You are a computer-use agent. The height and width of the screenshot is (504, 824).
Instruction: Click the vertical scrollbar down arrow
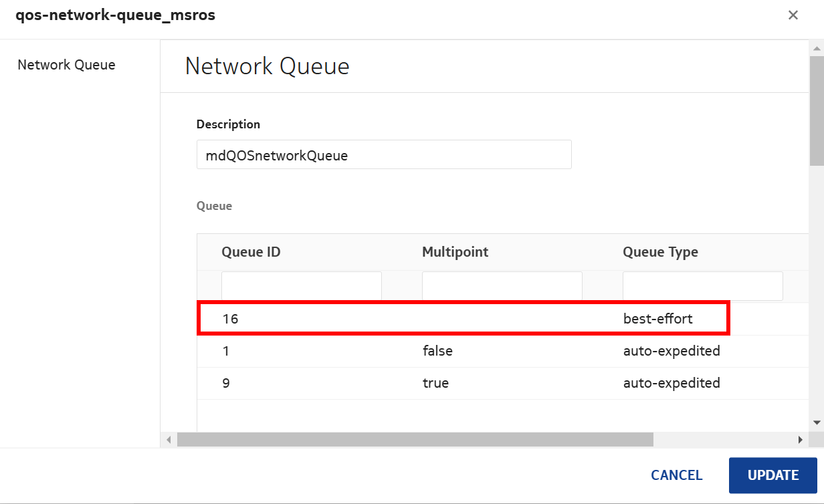[x=816, y=422]
